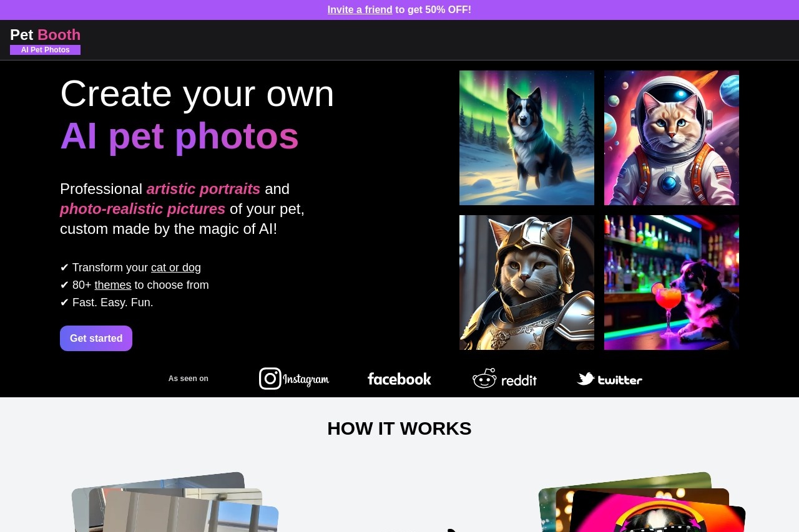
Task: Click the Get started button
Action: click(96, 338)
